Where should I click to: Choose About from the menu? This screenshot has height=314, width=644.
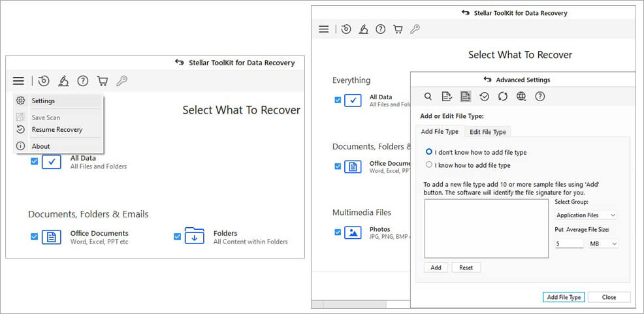pos(59,146)
